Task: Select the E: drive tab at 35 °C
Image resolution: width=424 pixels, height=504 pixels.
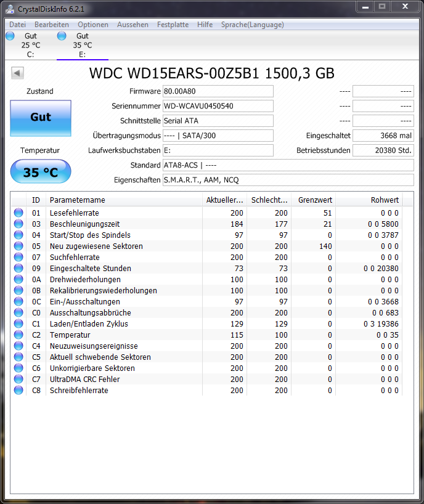Action: (x=83, y=45)
